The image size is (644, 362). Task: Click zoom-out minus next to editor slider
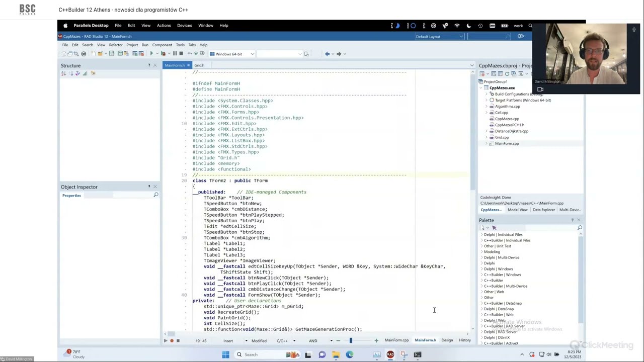click(x=338, y=341)
